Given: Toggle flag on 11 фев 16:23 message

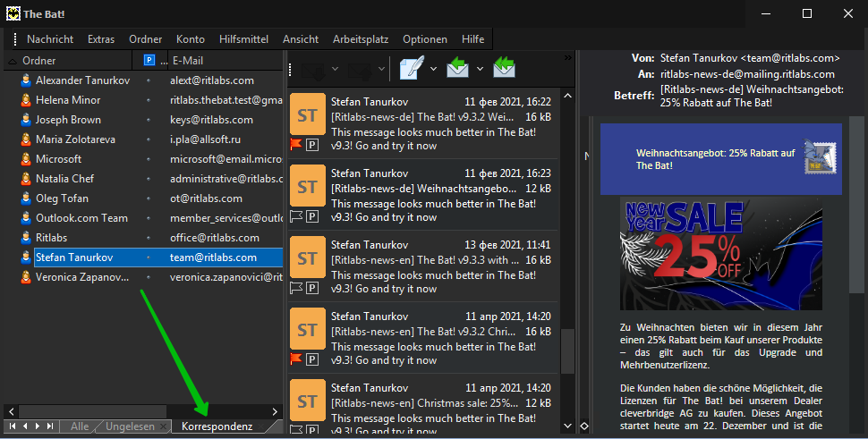Looking at the screenshot, I should point(296,216).
